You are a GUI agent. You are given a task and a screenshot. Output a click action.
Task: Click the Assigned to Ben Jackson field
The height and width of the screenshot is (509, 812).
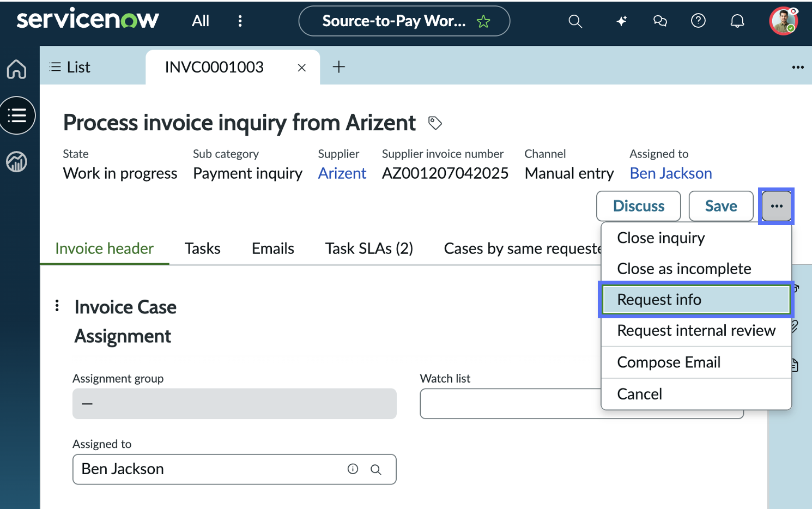tap(234, 469)
